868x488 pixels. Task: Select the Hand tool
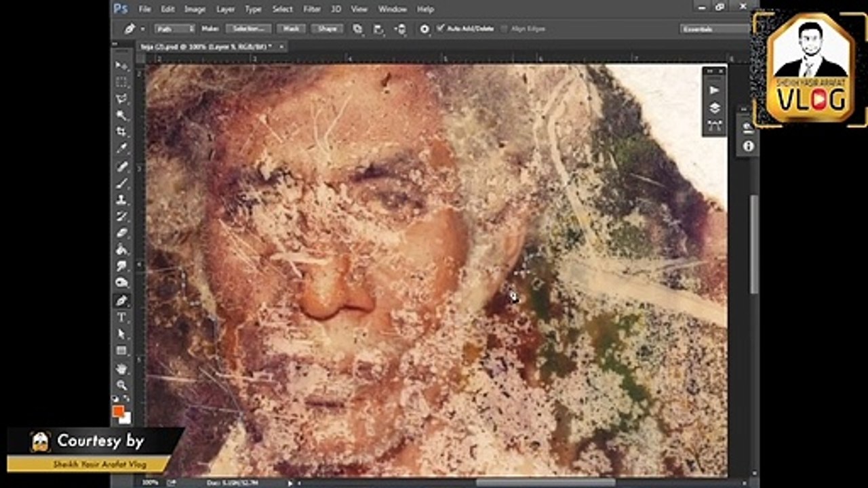tap(121, 369)
